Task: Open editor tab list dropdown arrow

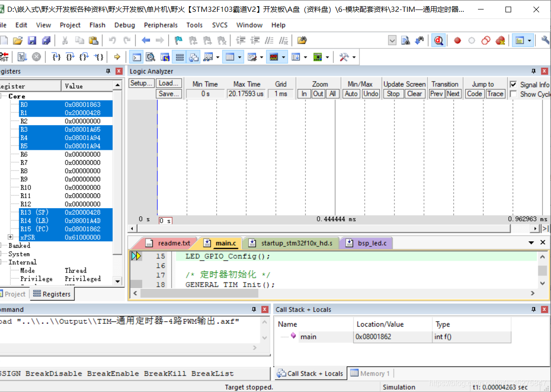Action: [x=531, y=243]
